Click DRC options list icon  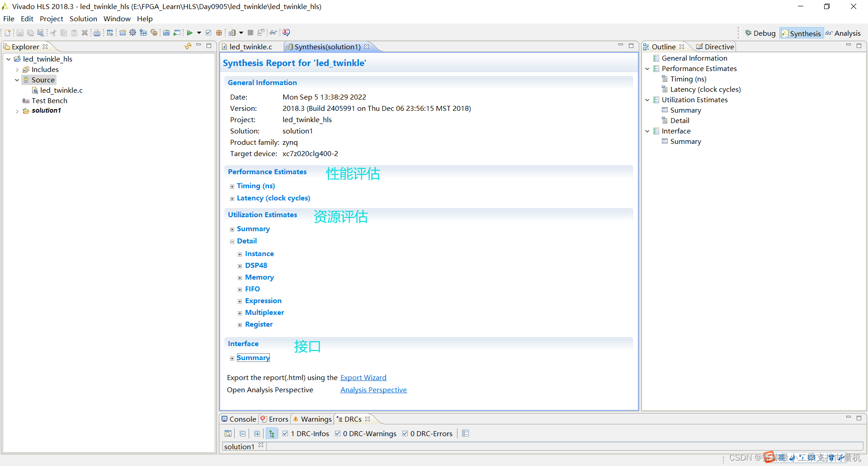pyautogui.click(x=465, y=433)
